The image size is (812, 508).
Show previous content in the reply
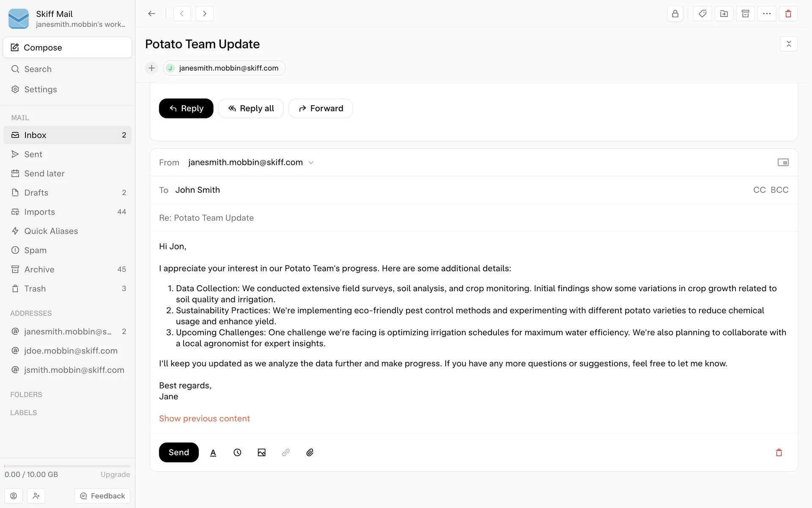(x=204, y=419)
